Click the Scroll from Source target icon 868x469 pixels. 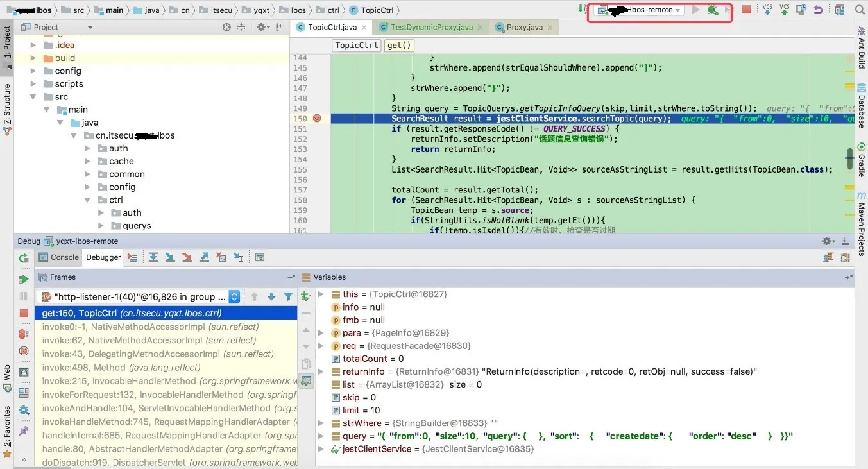(x=226, y=27)
